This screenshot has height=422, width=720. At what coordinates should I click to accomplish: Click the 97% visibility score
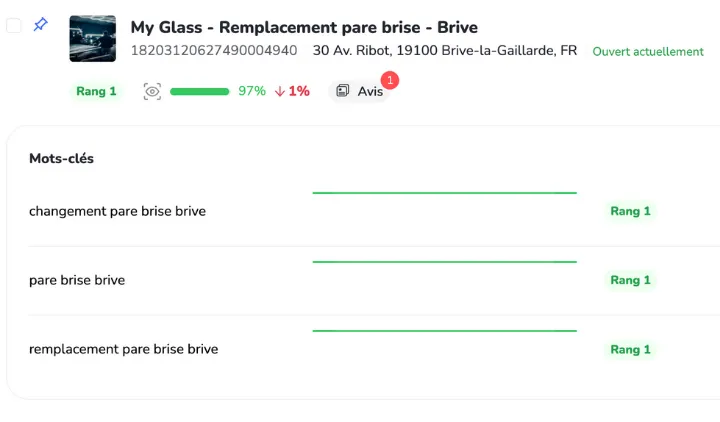coord(252,91)
